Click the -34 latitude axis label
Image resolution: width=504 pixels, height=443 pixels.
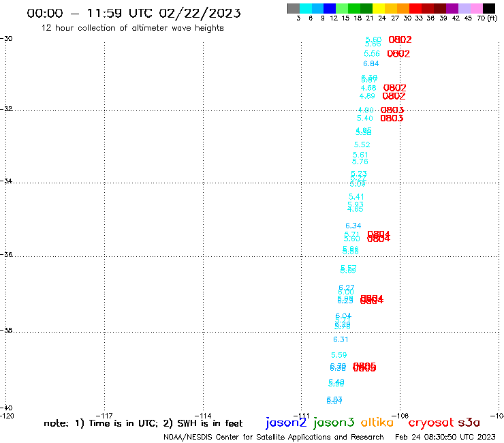(6, 181)
